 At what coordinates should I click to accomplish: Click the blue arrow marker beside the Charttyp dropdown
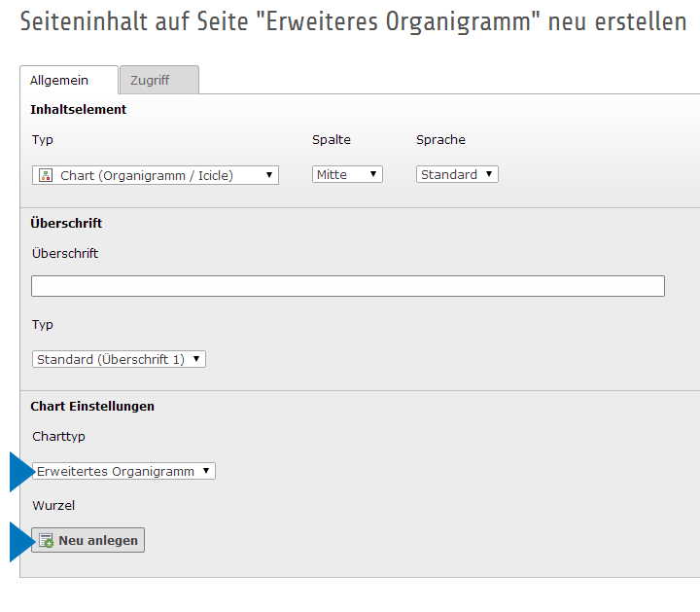[20, 472]
